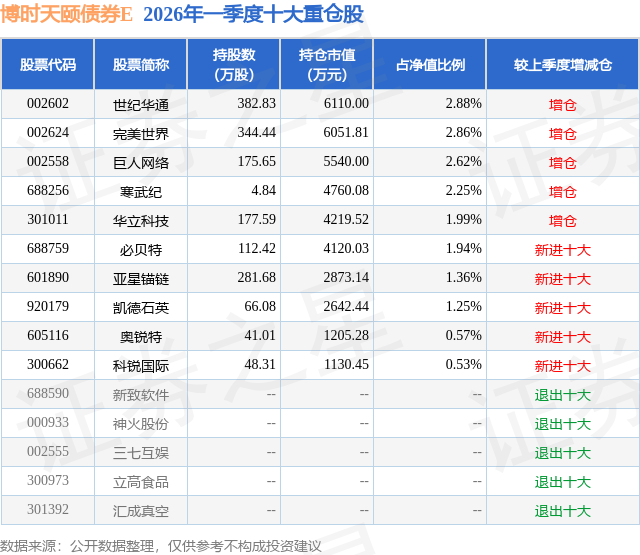Viewport: 640px width, 555px height.
Task: Select stock name 汇成真空
Action: (x=141, y=511)
